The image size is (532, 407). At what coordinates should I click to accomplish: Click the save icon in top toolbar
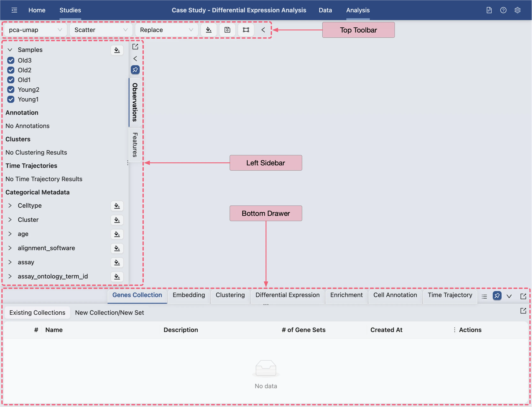227,30
